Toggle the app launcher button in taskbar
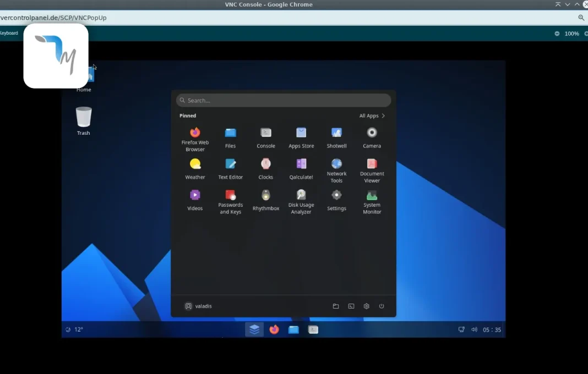The height and width of the screenshot is (374, 588). coord(254,329)
